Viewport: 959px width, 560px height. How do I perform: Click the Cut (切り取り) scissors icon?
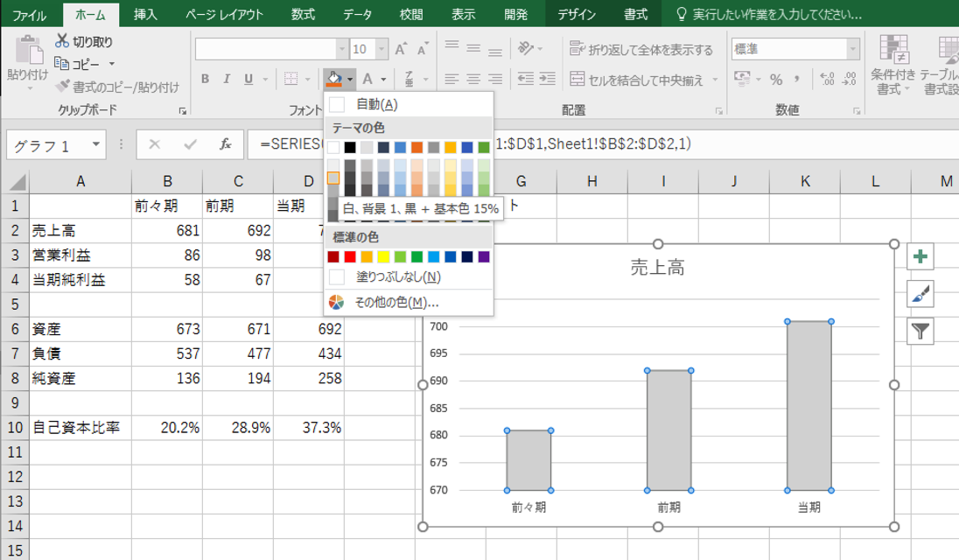(62, 41)
